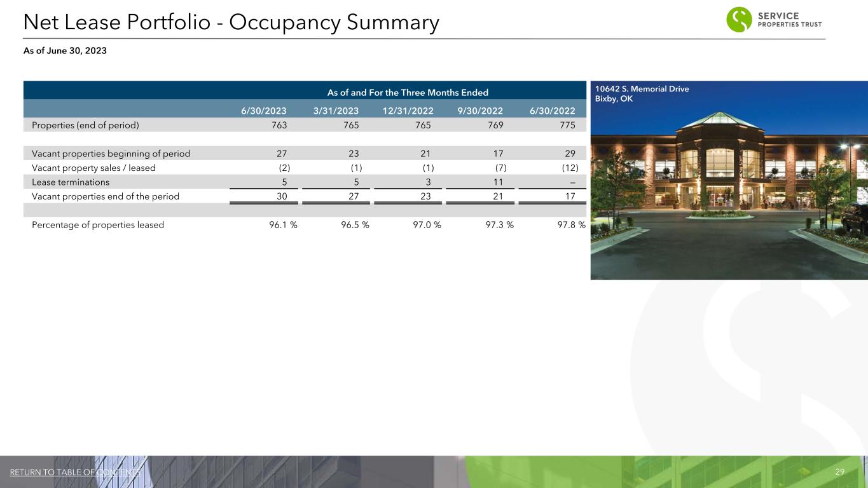Click the Properties (end of period) row label
The width and height of the screenshot is (868, 488).
[x=85, y=125]
